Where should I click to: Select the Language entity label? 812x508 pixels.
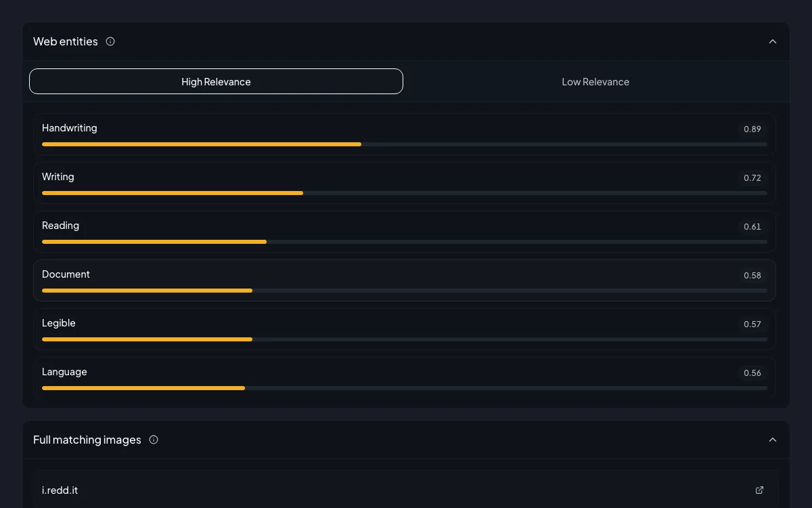coord(64,372)
